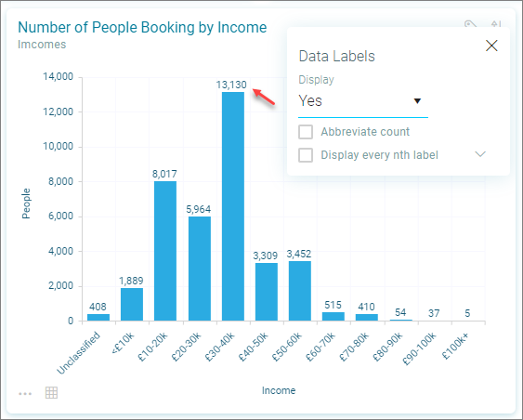Click the Imcomes subtitle text
This screenshot has height=420, width=523.
tap(42, 45)
